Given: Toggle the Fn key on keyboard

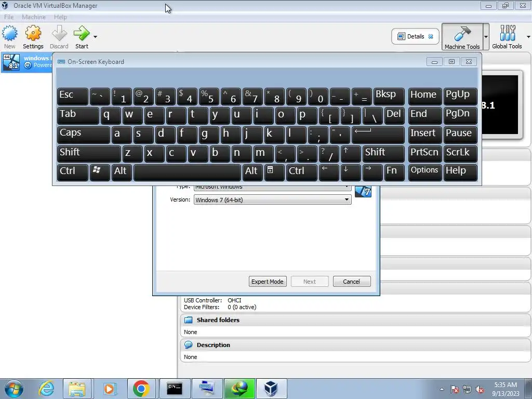Looking at the screenshot, I should 394,172.
